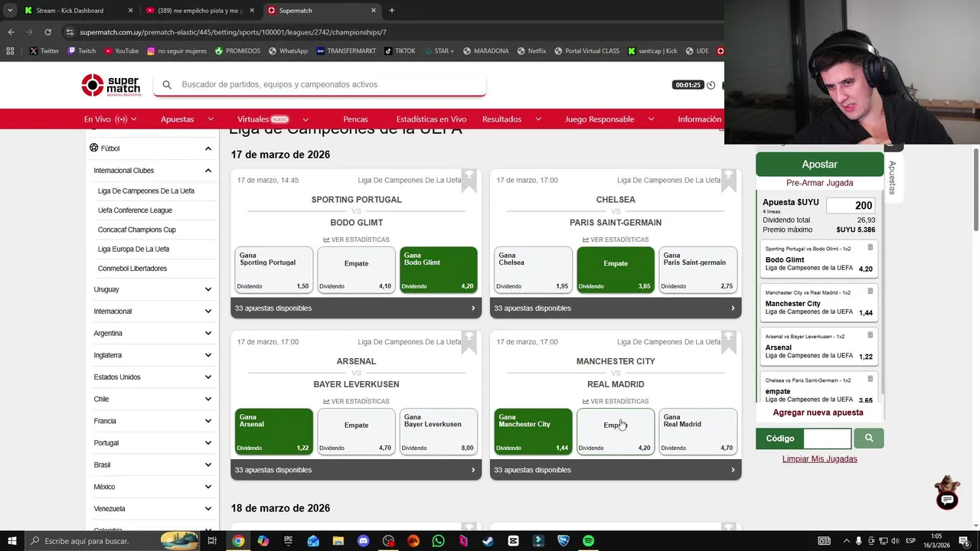Open the Pencas menu item
This screenshot has height=551, width=980.
click(x=355, y=119)
